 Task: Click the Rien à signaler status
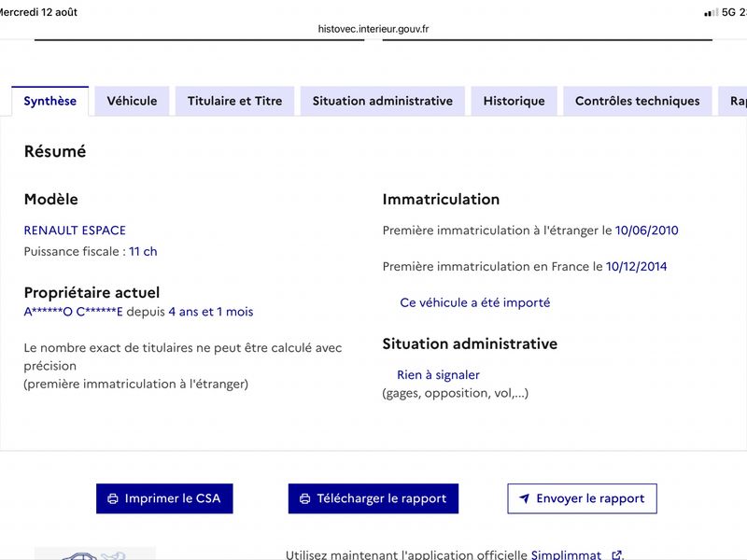click(438, 375)
